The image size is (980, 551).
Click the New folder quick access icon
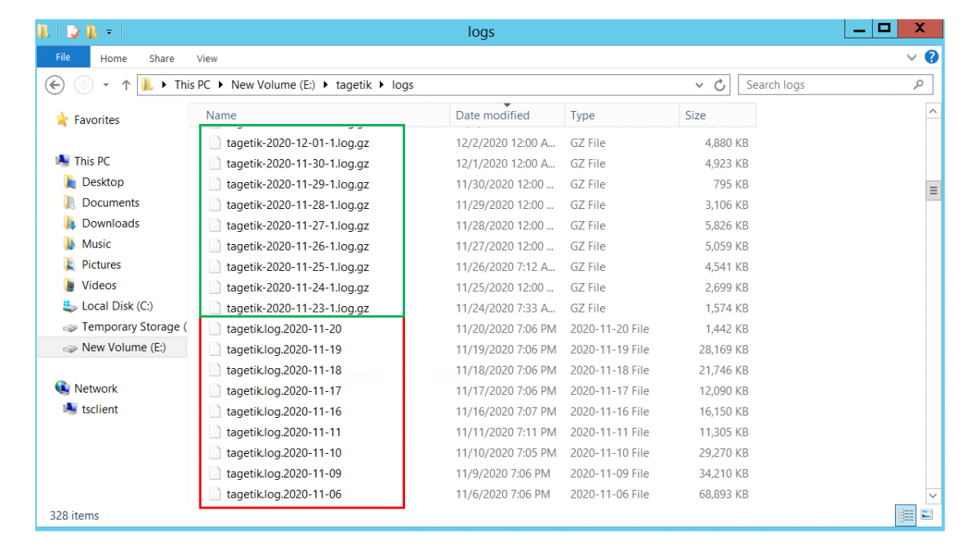coord(91,32)
